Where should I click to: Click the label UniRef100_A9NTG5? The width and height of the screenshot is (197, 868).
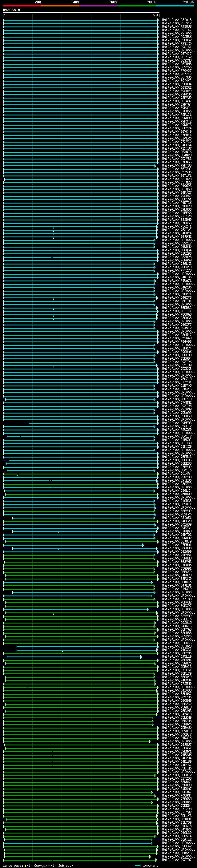pyautogui.click(x=177, y=165)
